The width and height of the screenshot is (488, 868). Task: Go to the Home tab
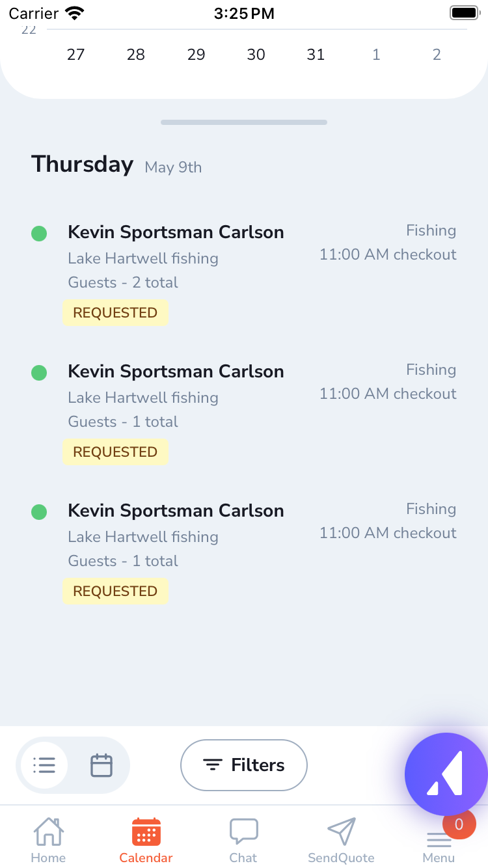coord(48,840)
